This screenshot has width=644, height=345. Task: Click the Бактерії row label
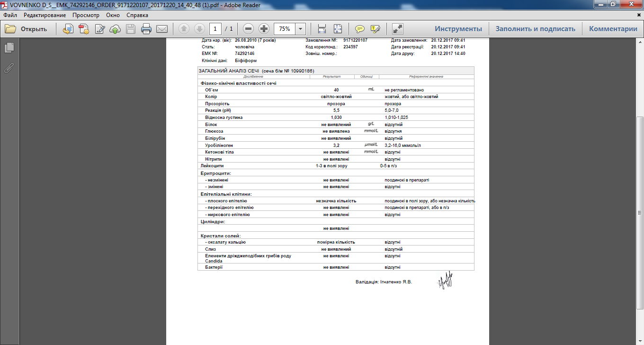click(x=214, y=267)
